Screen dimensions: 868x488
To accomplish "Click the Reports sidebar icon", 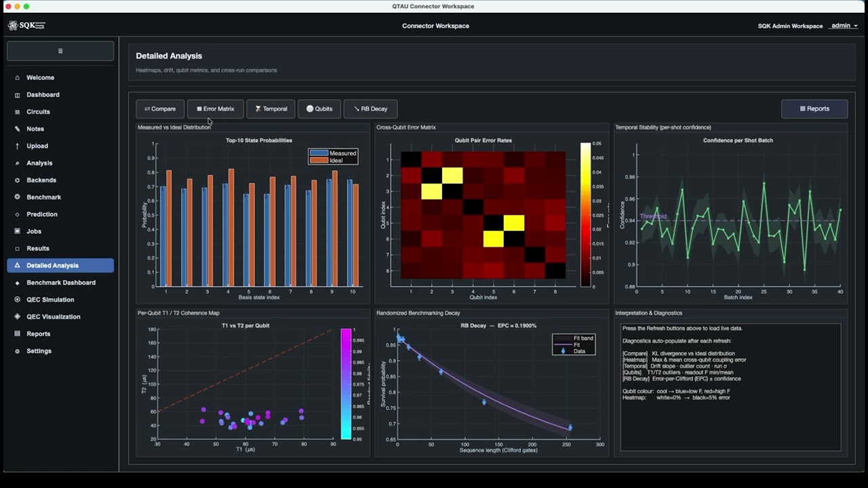I will 18,334.
